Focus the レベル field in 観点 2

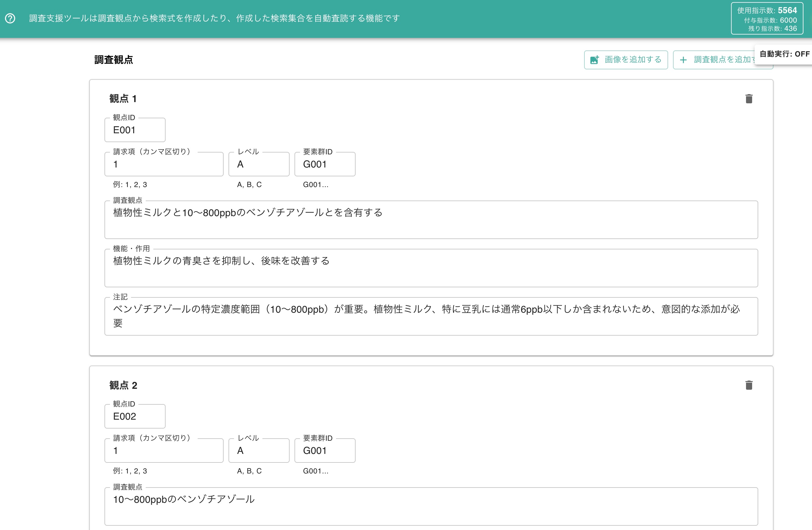259,451
